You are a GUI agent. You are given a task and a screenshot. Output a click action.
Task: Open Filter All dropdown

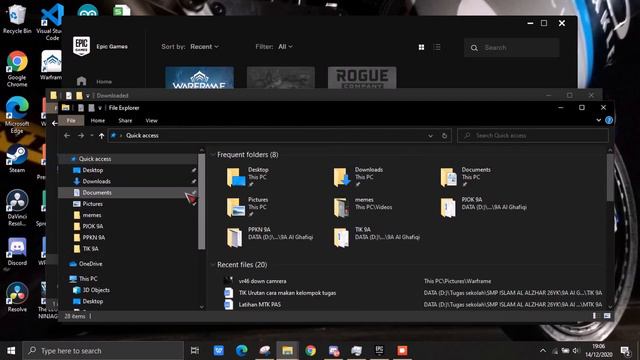coord(285,47)
